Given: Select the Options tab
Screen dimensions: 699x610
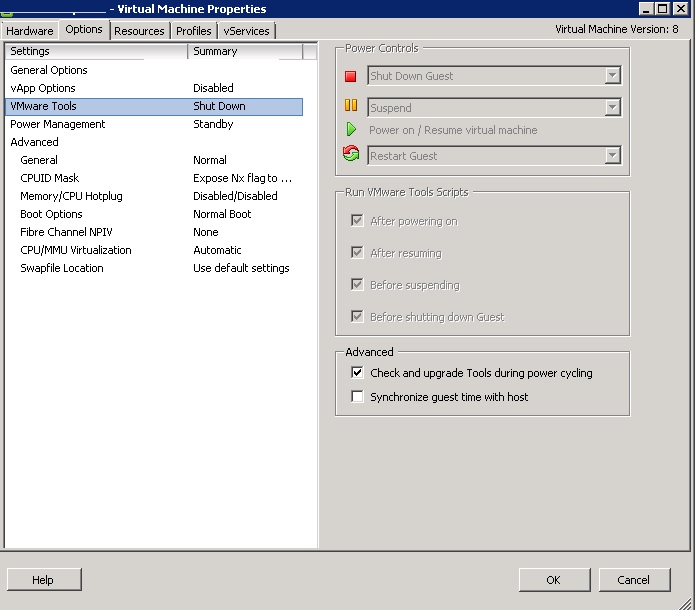Looking at the screenshot, I should [84, 29].
